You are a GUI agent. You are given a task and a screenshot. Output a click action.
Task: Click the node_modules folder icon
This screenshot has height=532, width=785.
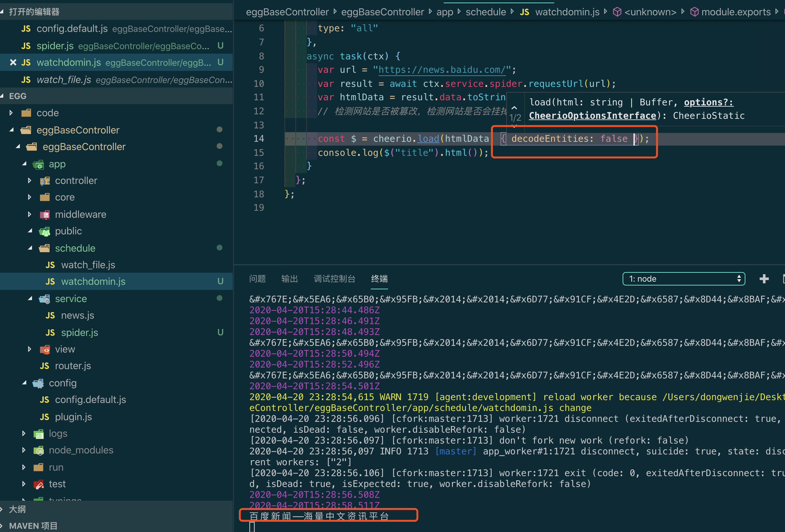coord(38,451)
